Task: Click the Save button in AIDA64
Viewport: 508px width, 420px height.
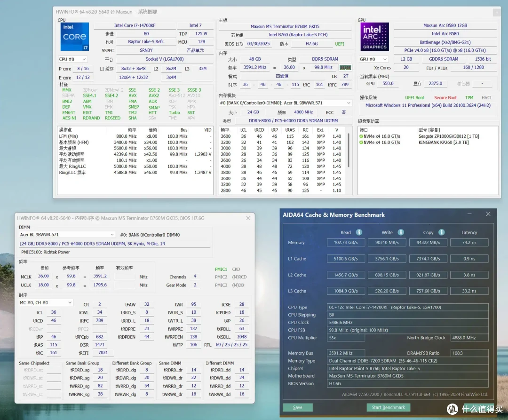Action: (x=298, y=407)
